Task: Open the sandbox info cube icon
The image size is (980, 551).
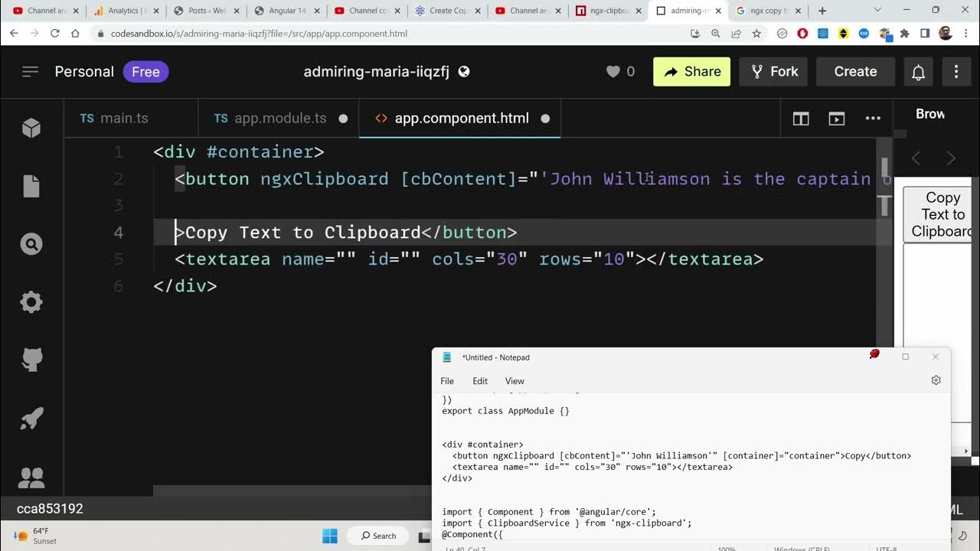Action: [x=31, y=128]
